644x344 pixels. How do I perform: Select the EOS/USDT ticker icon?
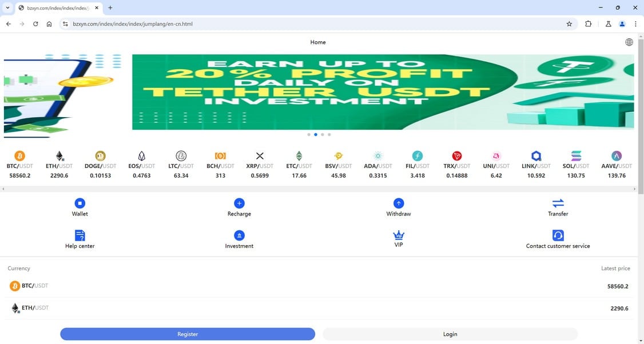[x=142, y=156]
